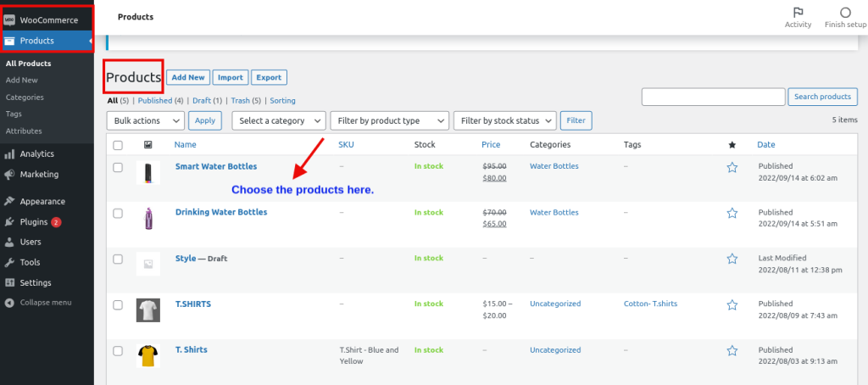
Task: Open the Finish setup circle icon
Action: point(845,13)
